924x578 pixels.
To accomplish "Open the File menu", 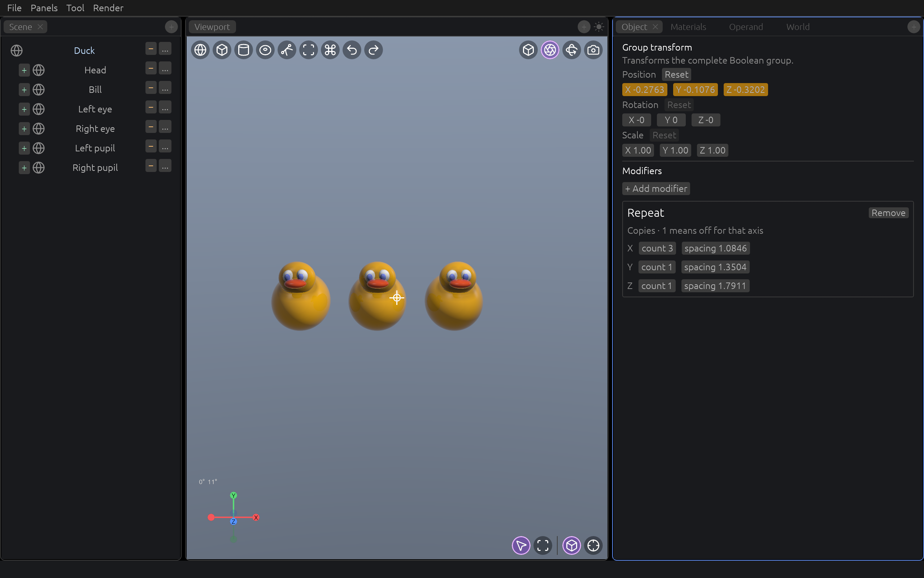I will coord(14,8).
